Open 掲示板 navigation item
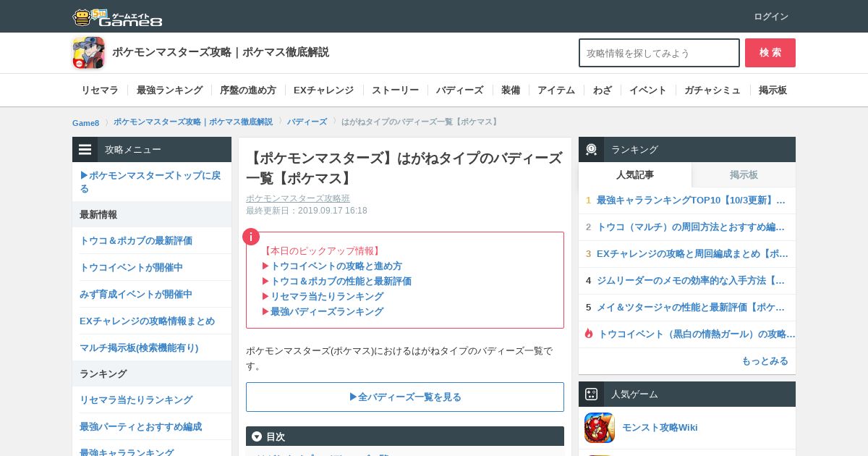This screenshot has width=868, height=456. [x=773, y=90]
